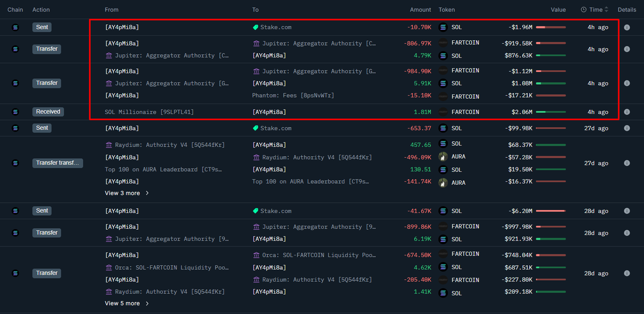Click clock icon in Time column header
The width and height of the screenshot is (644, 314).
583,10
